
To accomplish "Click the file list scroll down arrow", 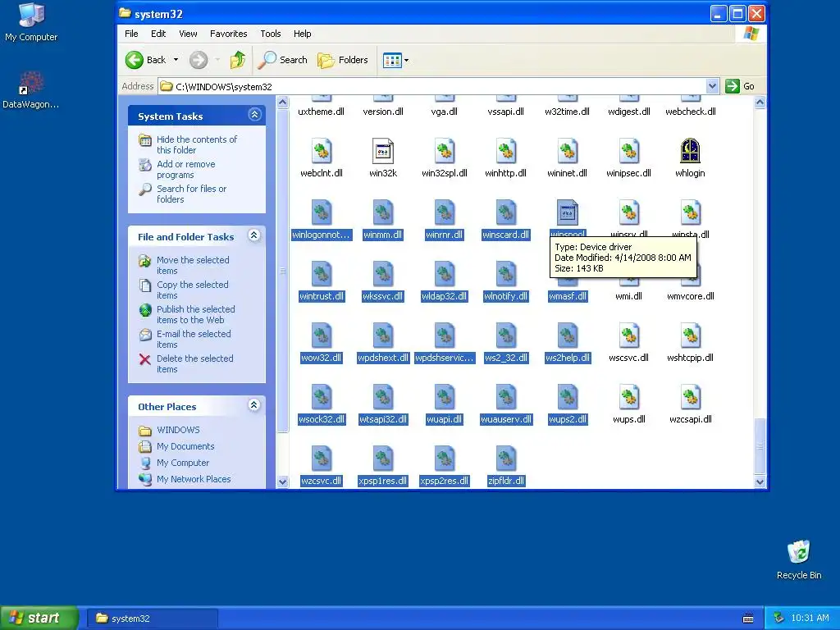I will [760, 482].
